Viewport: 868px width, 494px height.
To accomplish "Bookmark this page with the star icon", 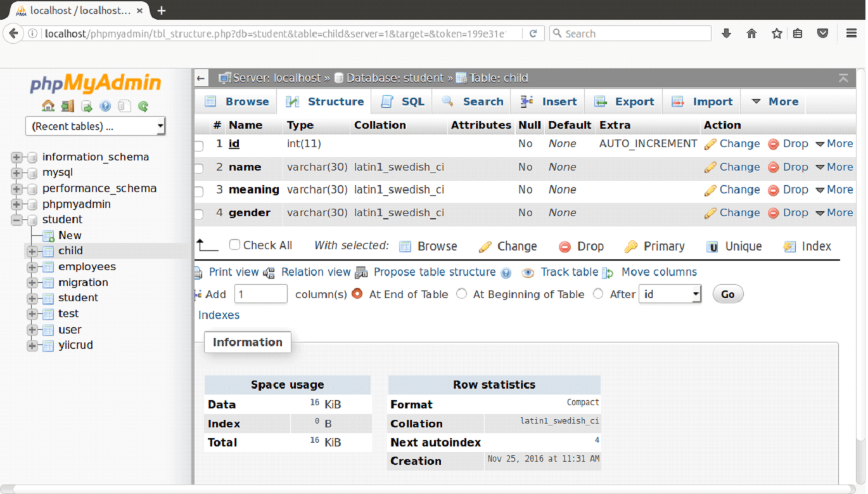I will tap(777, 34).
